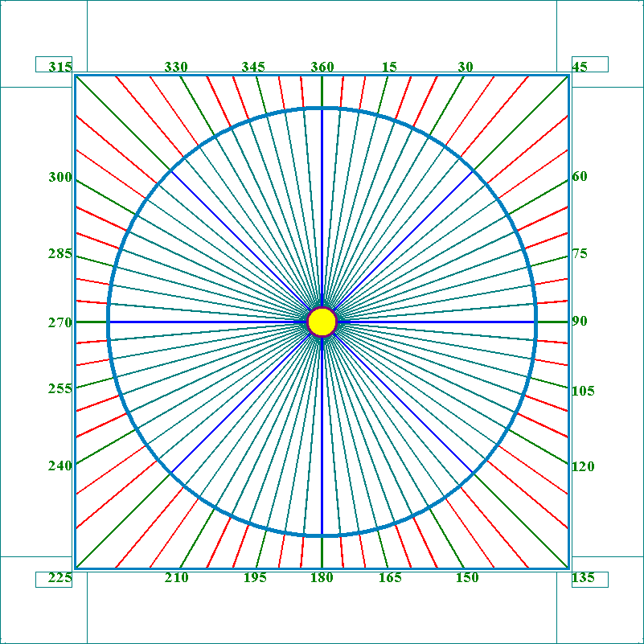Screen dimensions: 644x644
Task: Click the 285 degree label
Action: [x=60, y=254]
